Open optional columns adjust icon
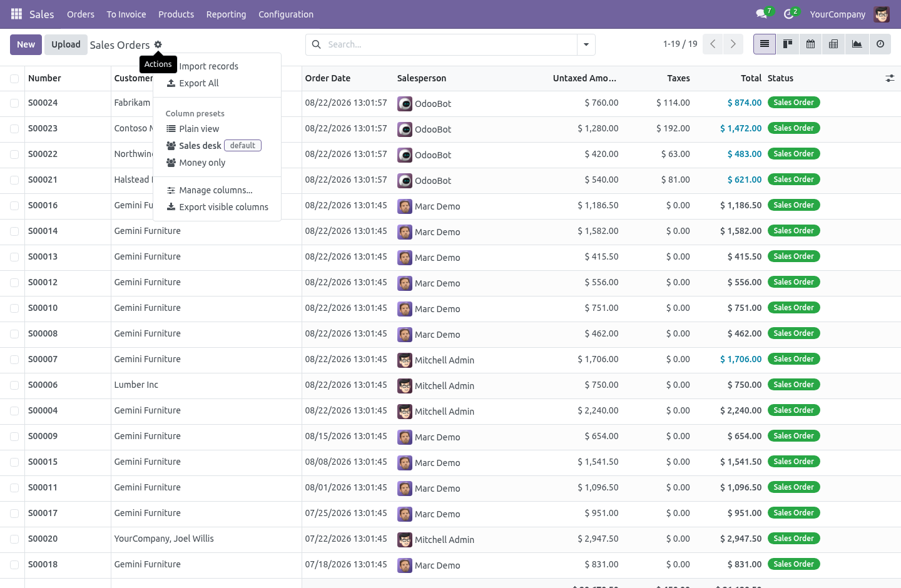Viewport: 901px width, 588px height. tap(890, 78)
